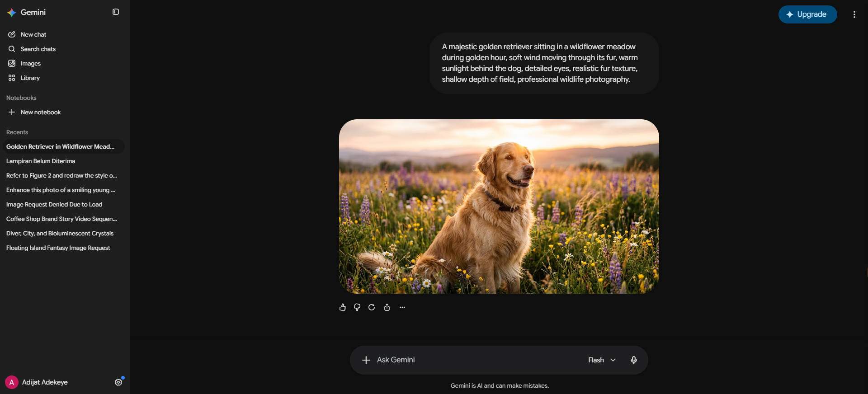Share the generated response
Screen dimensions: 868x394
387,307
